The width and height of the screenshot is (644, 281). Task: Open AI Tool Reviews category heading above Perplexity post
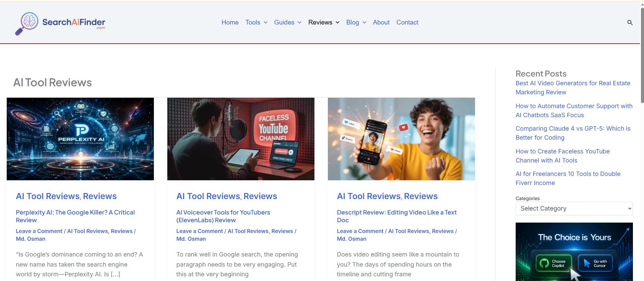pyautogui.click(x=48, y=196)
